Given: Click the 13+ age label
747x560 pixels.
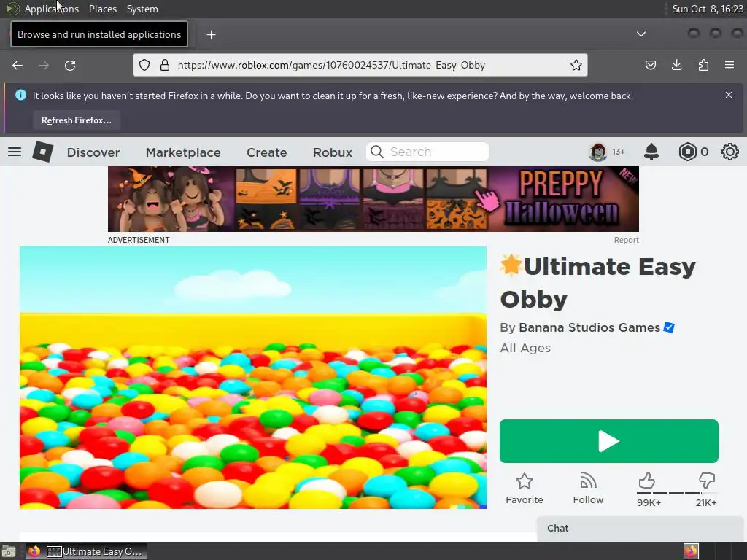Looking at the screenshot, I should [x=619, y=152].
